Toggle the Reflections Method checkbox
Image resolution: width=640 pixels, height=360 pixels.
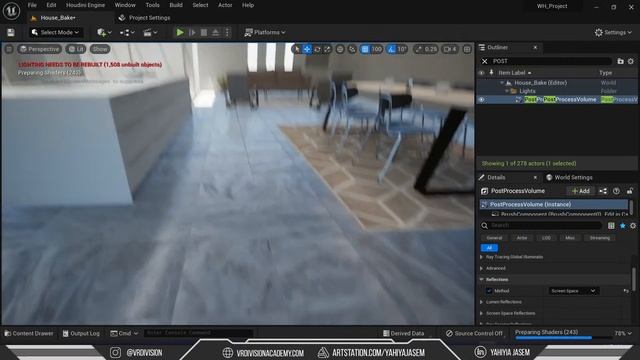(x=489, y=291)
